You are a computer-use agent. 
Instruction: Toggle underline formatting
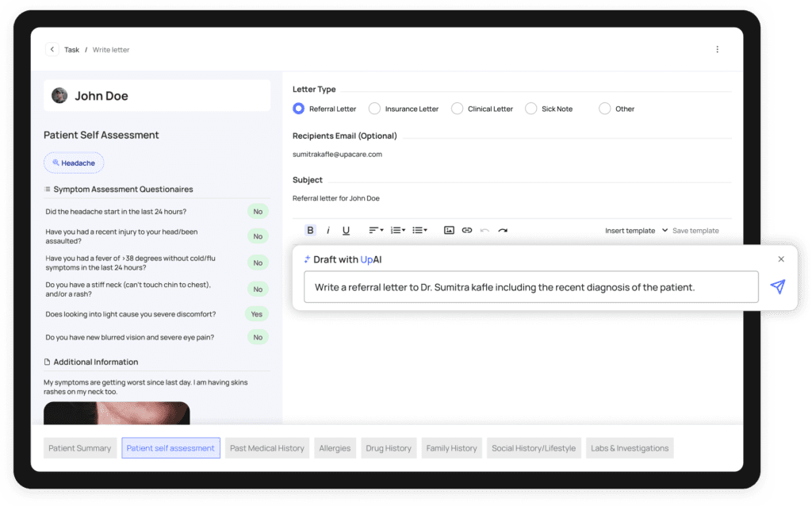point(346,231)
